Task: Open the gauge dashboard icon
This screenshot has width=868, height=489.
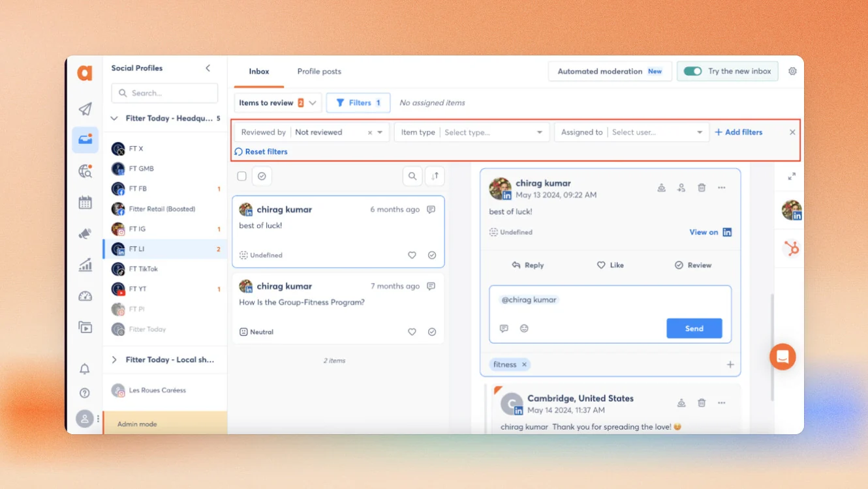Action: pyautogui.click(x=85, y=296)
